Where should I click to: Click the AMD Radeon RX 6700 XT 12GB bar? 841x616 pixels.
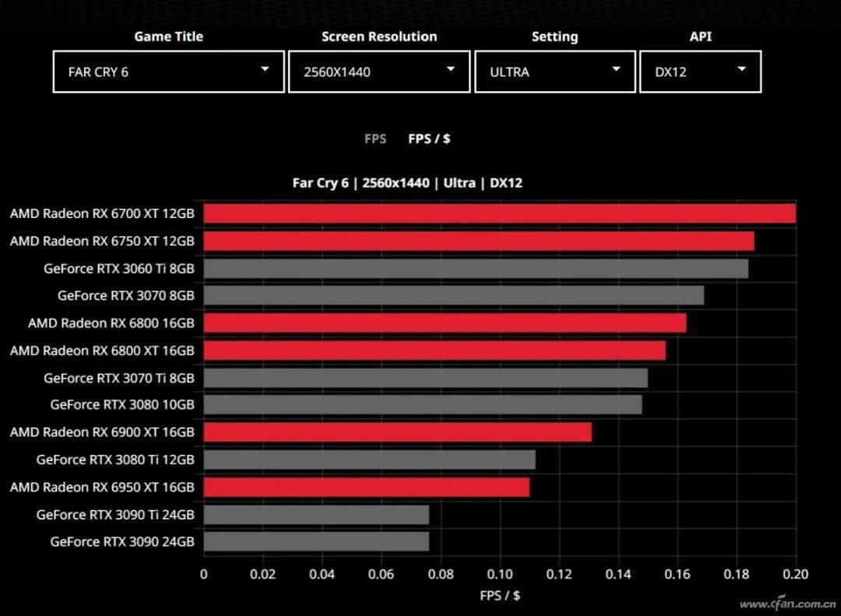pos(500,213)
